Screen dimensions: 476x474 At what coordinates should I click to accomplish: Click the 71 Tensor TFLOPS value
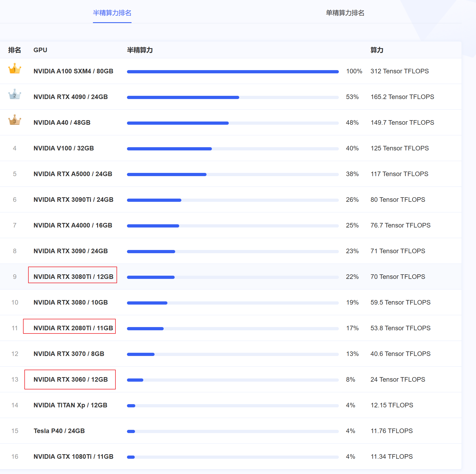click(398, 251)
